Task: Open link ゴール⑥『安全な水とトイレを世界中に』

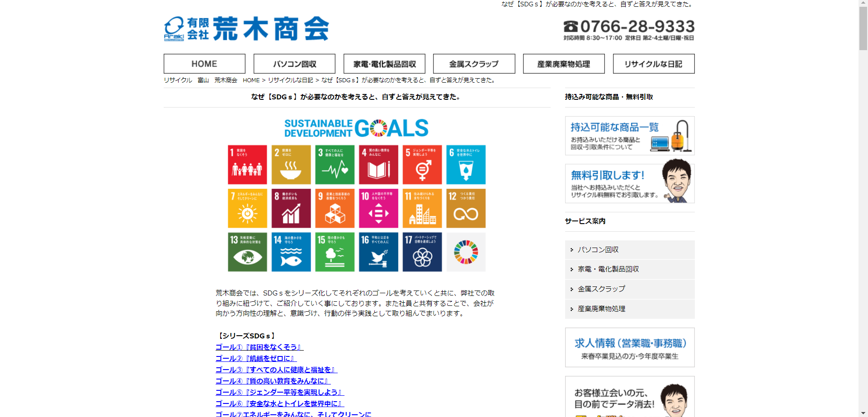Action: click(280, 403)
